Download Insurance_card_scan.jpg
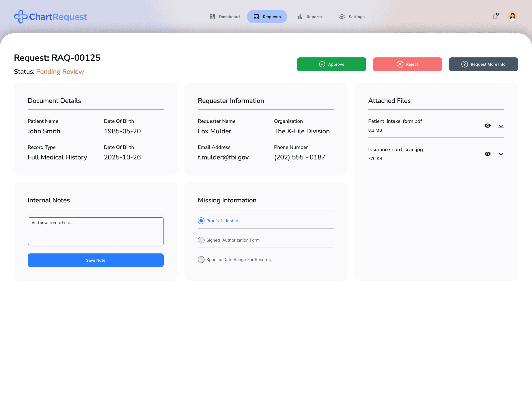The image size is (532, 394). click(x=501, y=154)
